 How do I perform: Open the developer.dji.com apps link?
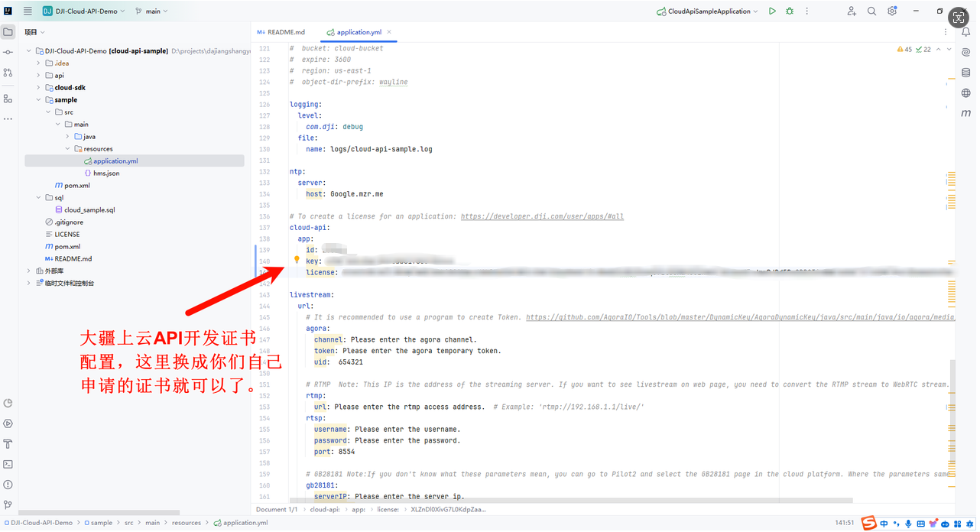click(542, 216)
